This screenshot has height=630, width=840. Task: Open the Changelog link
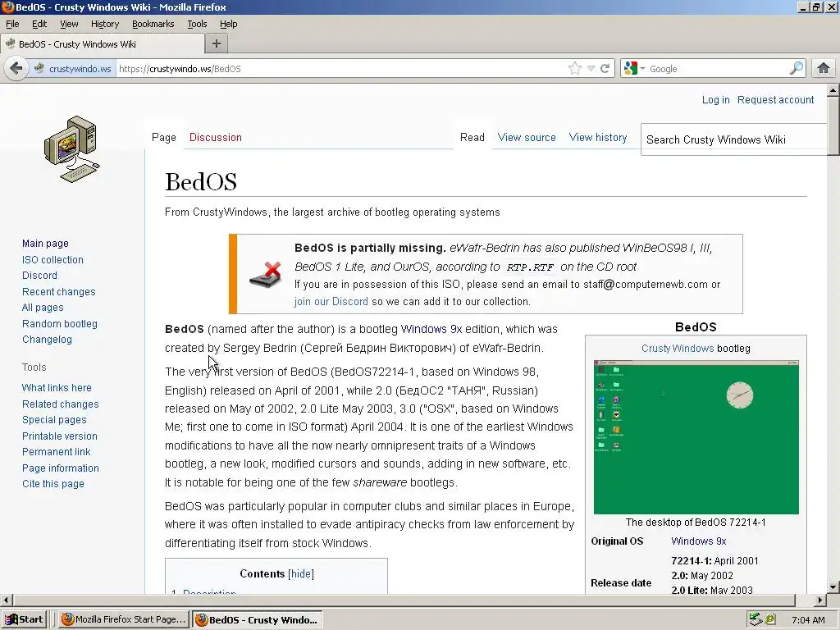pos(47,339)
